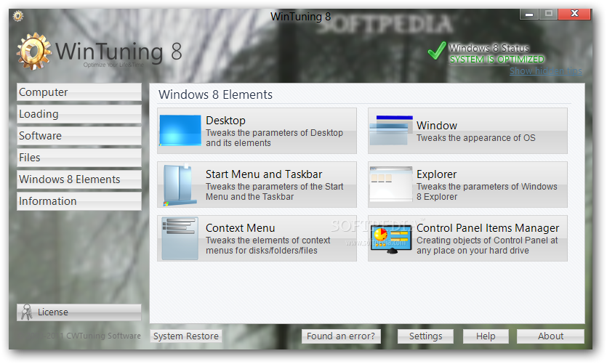Click the Desktop blue screen icon

pos(180,130)
